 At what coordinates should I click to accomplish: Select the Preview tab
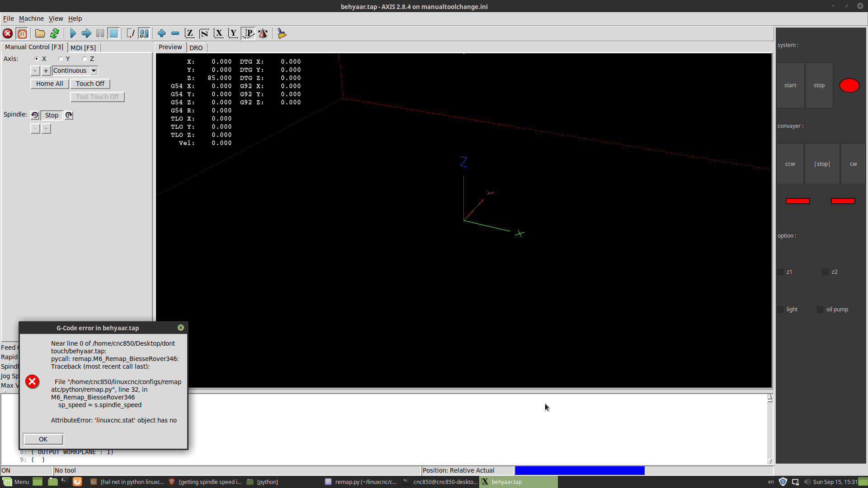pos(170,47)
